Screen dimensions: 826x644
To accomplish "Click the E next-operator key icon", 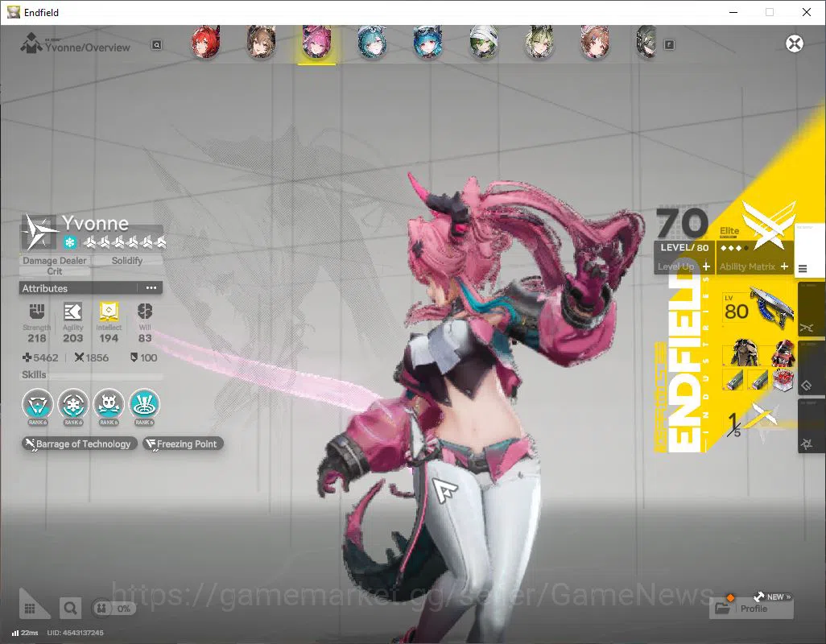I will coord(669,45).
